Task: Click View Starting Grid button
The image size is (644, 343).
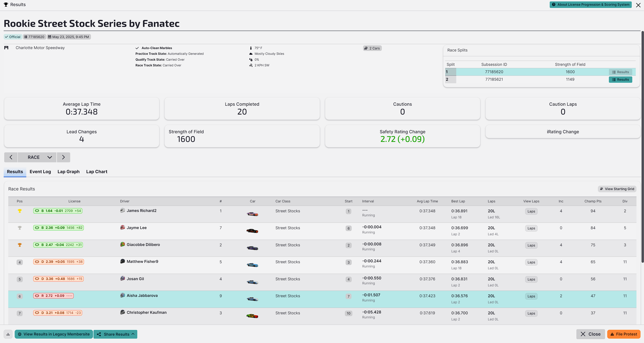Action: (617, 189)
